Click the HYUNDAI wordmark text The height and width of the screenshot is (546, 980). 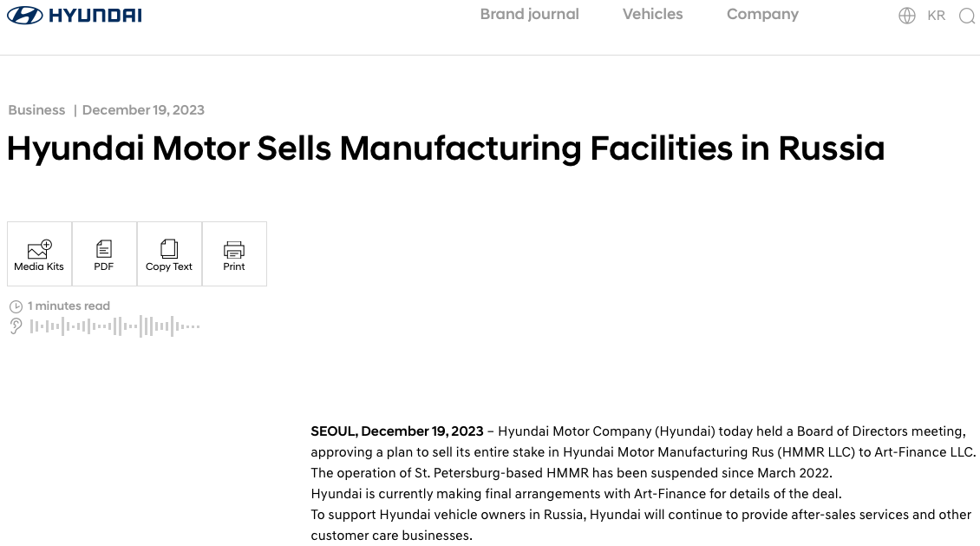(95, 16)
